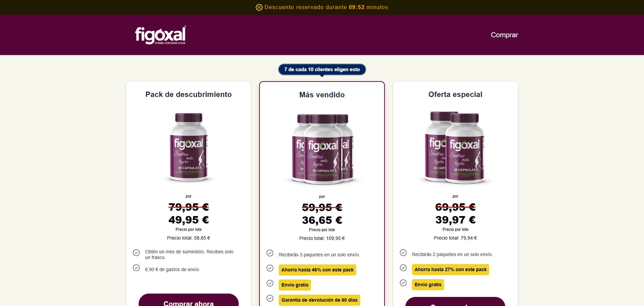This screenshot has width=644, height=306.
Task: Click the 'Pack de descubrimiento' heading
Action: [189, 95]
